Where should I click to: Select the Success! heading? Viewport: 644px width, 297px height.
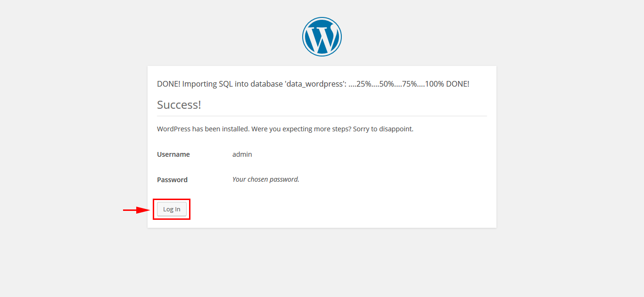click(179, 104)
